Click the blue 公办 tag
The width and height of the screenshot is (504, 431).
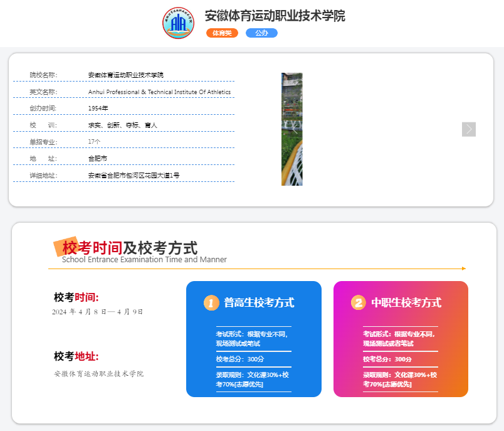click(x=261, y=33)
